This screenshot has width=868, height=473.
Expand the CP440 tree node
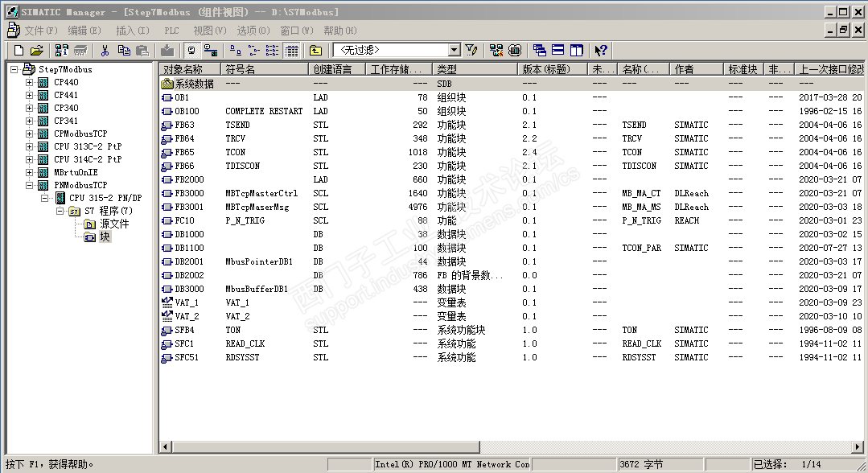tap(29, 82)
